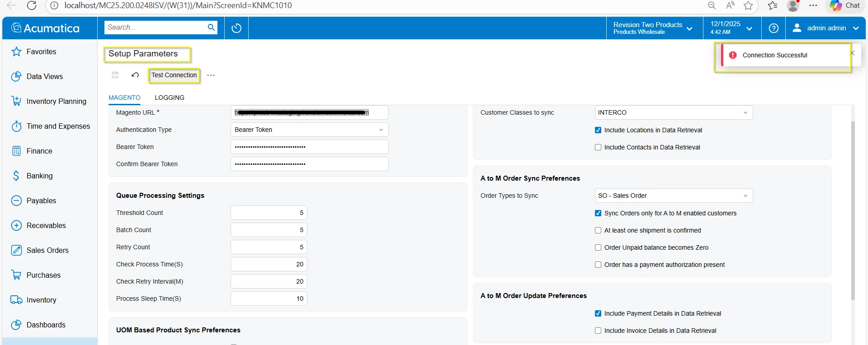Open Purchases workspace link

pos(43,275)
